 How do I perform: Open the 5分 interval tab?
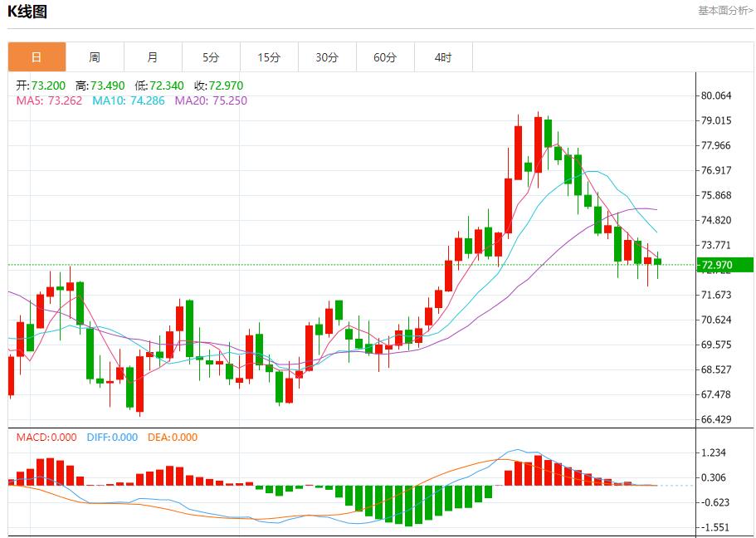211,57
